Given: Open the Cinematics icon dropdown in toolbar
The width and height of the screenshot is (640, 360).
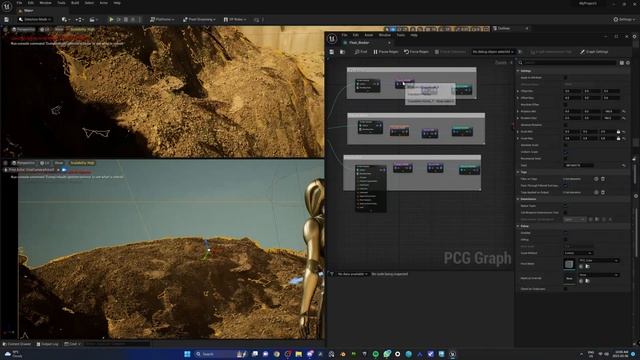Looking at the screenshot, I should (93, 19).
